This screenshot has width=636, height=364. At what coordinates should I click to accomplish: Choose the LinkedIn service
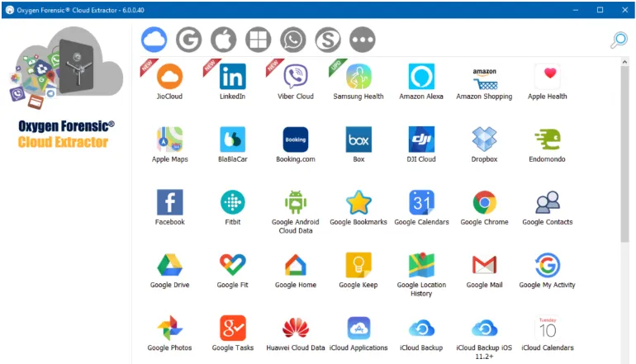232,82
